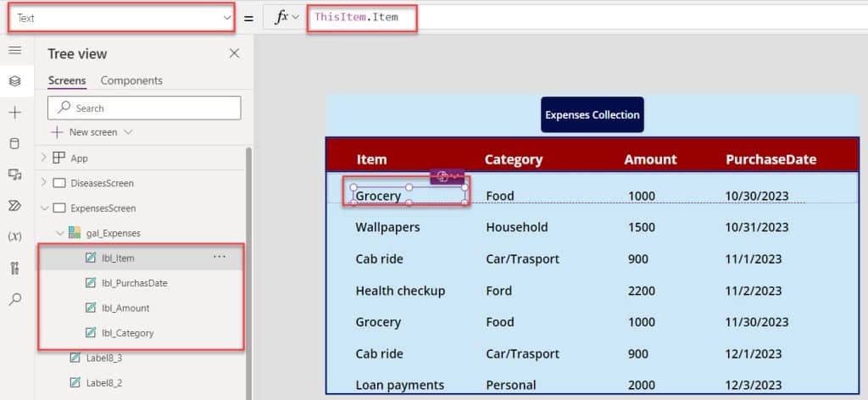This screenshot has width=868, height=400.
Task: Select lbl_PurchasDate in tree
Action: pyautogui.click(x=135, y=283)
